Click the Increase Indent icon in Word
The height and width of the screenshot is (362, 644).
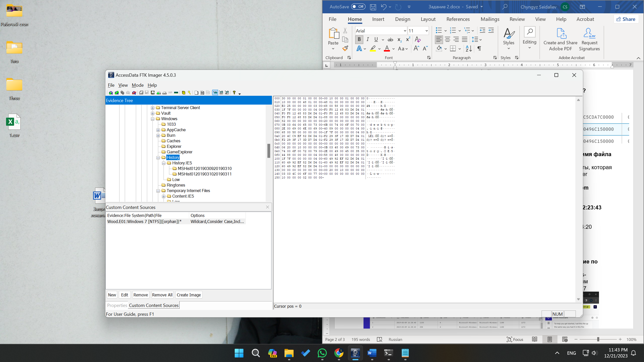(x=491, y=31)
